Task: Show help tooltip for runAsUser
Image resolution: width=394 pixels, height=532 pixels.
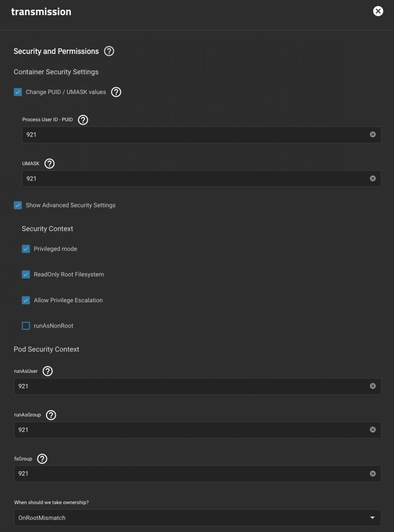Action: click(x=47, y=371)
